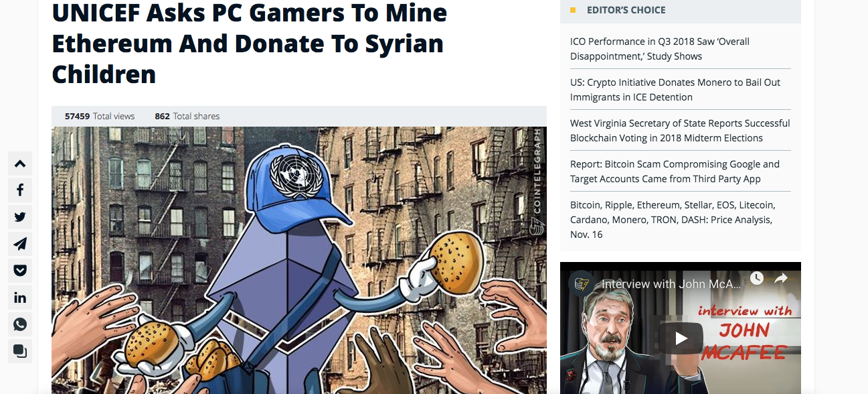Click the UNICEF article headline
Screen dimensions: 868x394
pos(249,43)
